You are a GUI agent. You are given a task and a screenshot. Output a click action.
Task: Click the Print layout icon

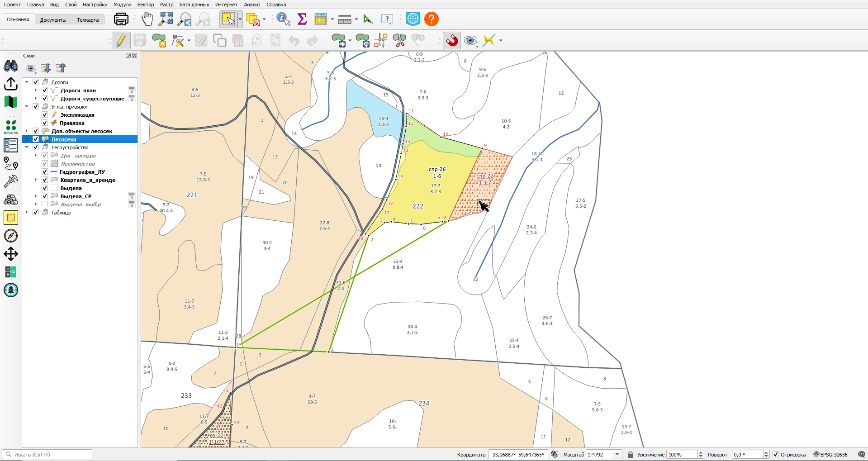pos(121,19)
